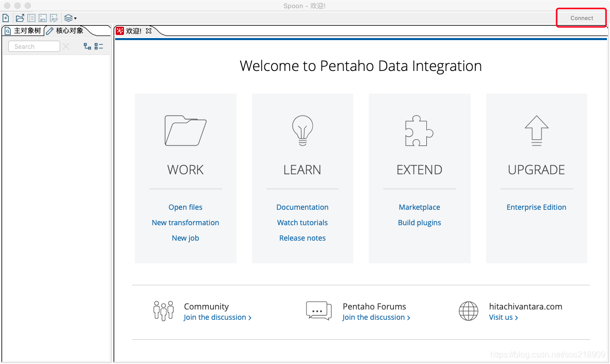The height and width of the screenshot is (364, 610).
Task: Click the Explore repository toolbar icon
Action: point(31,18)
